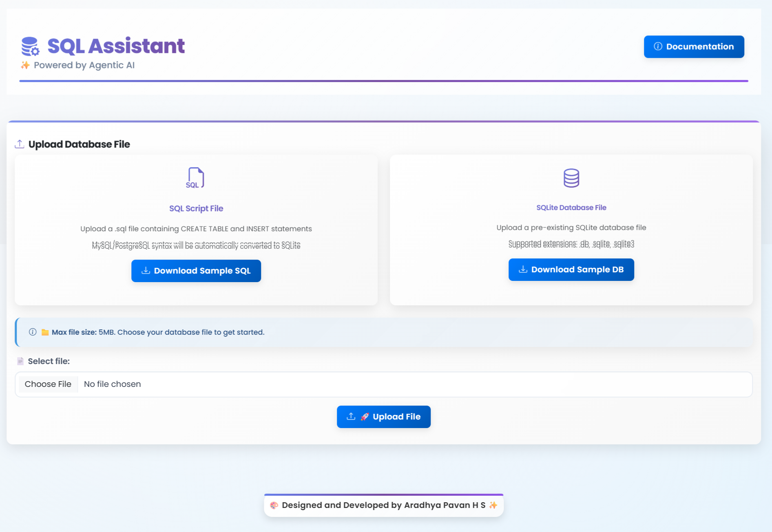
Task: Click the SQL Assistant database gear logo
Action: pos(30,46)
